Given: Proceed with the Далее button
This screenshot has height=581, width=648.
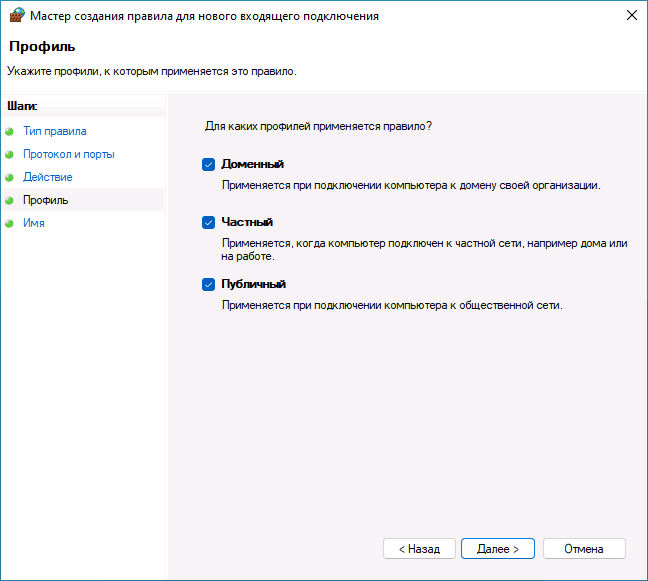Looking at the screenshot, I should tap(497, 549).
